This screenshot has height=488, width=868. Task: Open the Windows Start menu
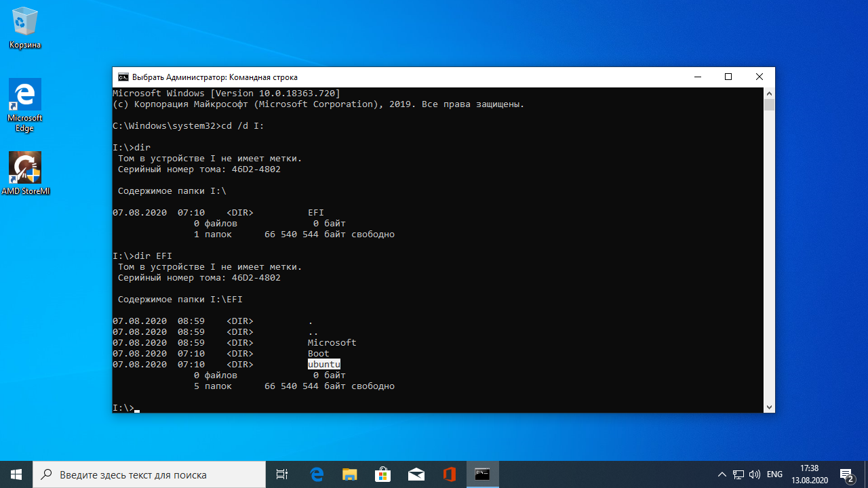pos(16,474)
